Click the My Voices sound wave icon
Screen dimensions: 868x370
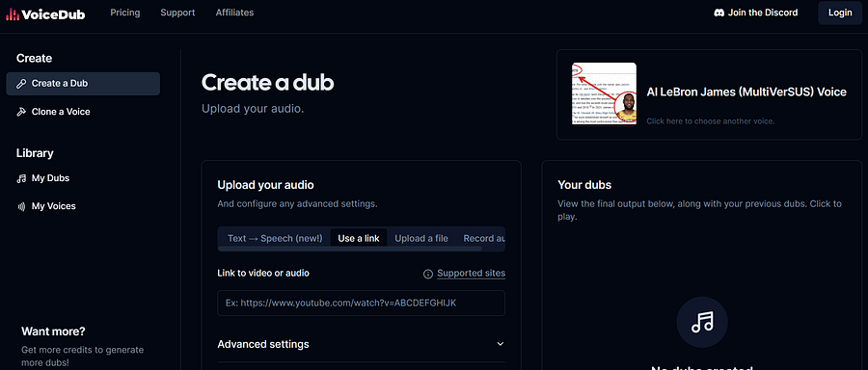[21, 206]
